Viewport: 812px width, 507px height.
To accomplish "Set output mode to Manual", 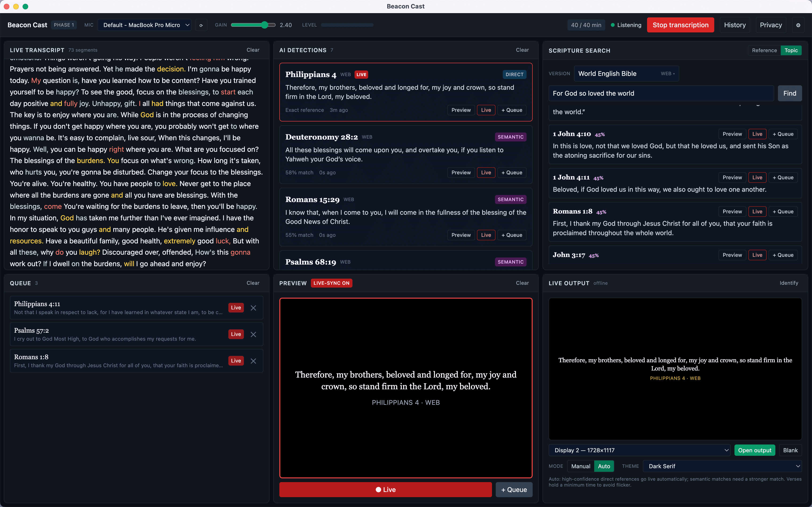I will pyautogui.click(x=581, y=466).
